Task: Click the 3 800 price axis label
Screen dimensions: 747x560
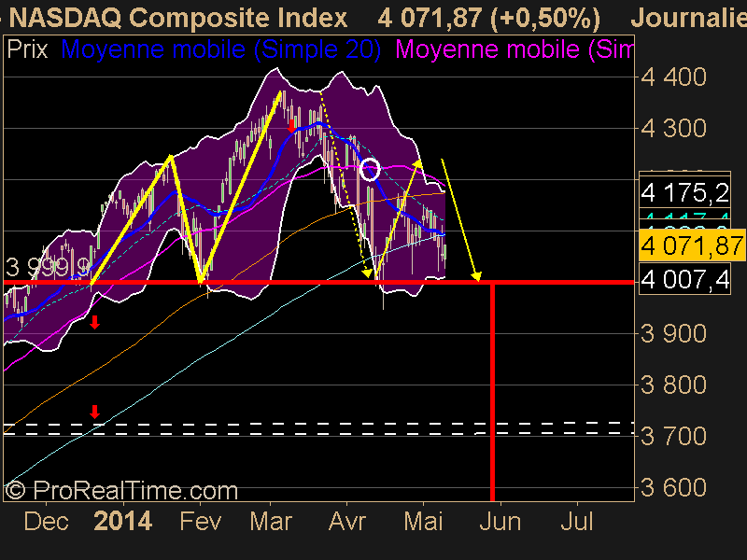Action: point(673,385)
